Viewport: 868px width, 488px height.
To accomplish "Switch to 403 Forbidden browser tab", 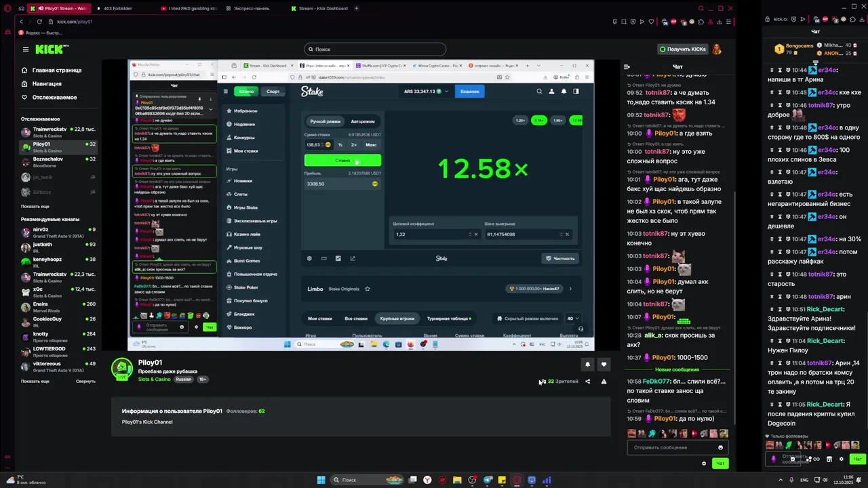I will click(123, 8).
